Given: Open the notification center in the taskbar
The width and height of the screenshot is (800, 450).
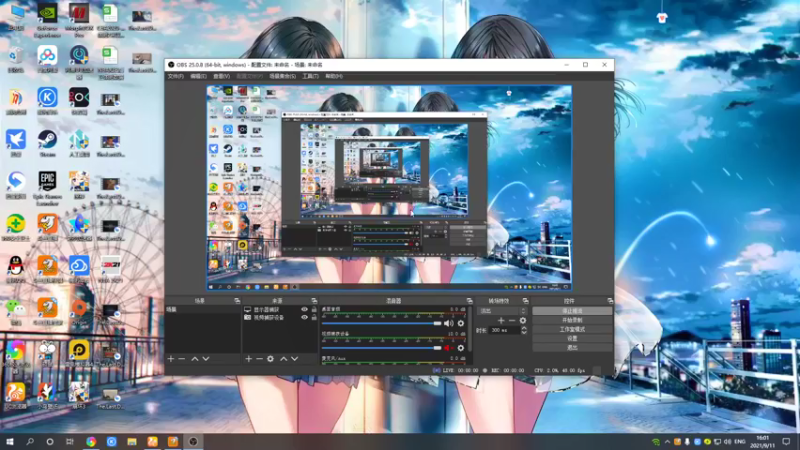Looking at the screenshot, I should pos(786,442).
